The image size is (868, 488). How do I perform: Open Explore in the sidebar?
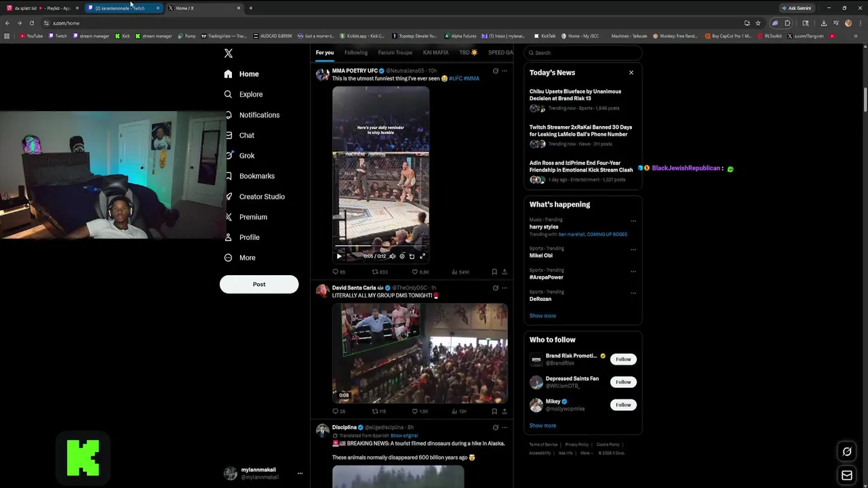pyautogui.click(x=243, y=94)
